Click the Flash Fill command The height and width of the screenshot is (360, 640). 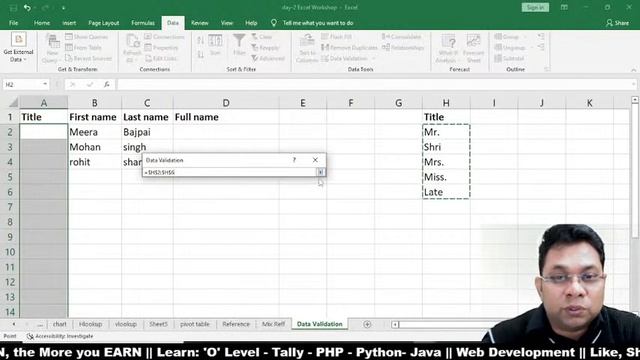point(336,37)
